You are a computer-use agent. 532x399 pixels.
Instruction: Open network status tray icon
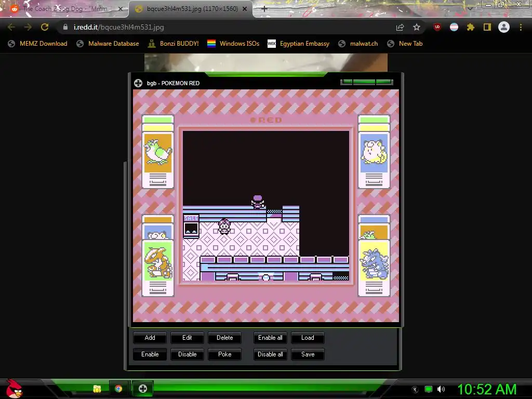click(429, 389)
